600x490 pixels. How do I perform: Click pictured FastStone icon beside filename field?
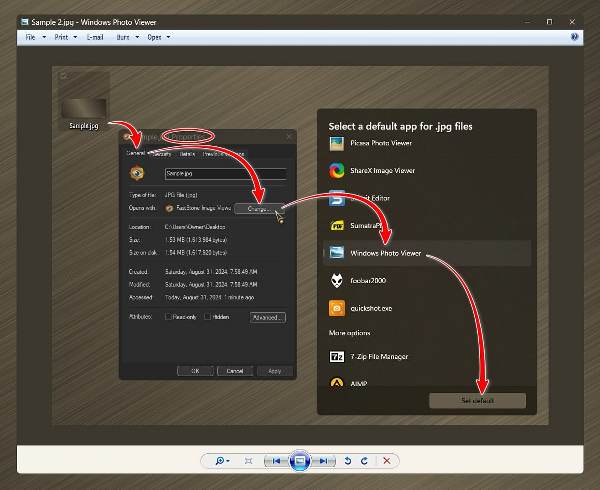(137, 173)
